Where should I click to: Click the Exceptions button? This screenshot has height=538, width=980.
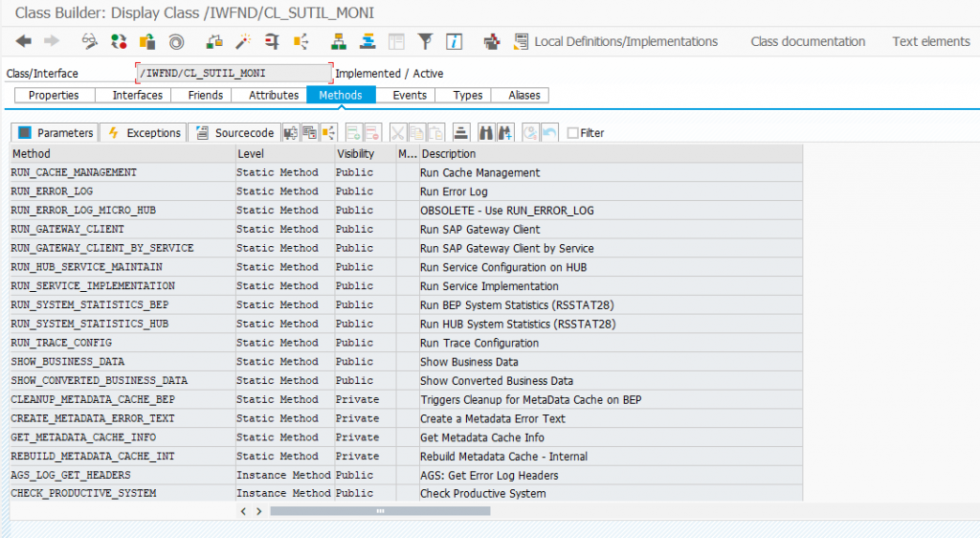144,132
